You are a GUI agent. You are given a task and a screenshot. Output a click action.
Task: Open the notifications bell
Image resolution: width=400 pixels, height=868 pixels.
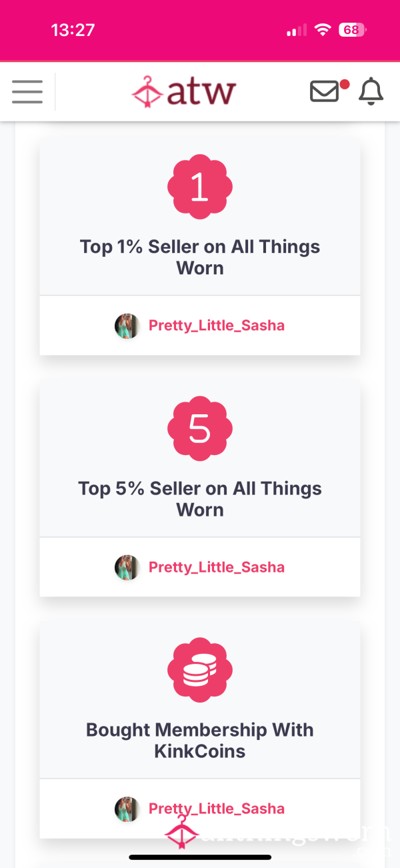point(371,91)
